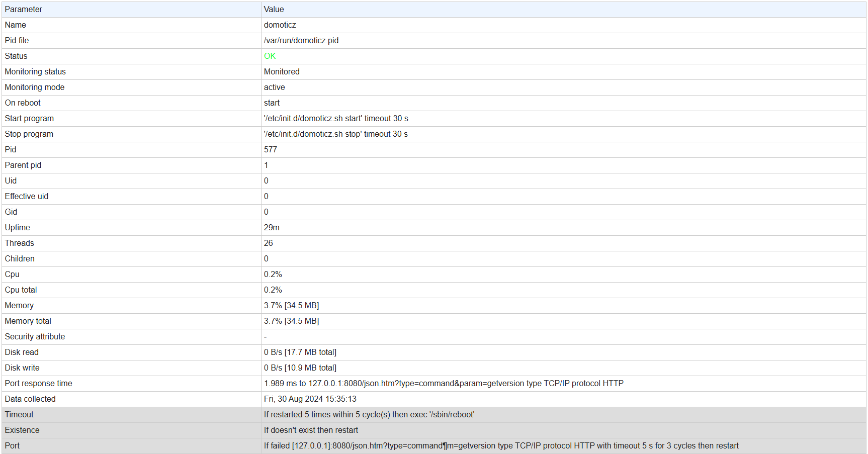This screenshot has width=868, height=454.
Task: Click the 'Parameter' column header
Action: coord(24,10)
